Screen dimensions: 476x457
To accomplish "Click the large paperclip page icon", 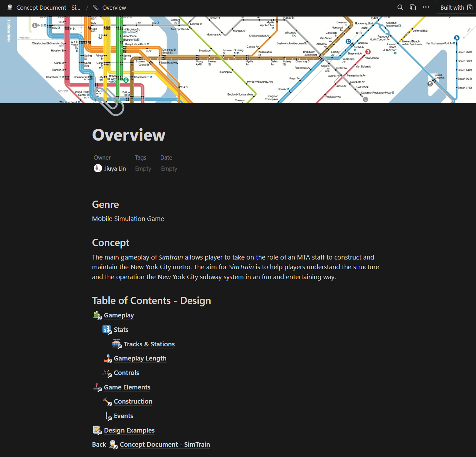I will coord(108,101).
